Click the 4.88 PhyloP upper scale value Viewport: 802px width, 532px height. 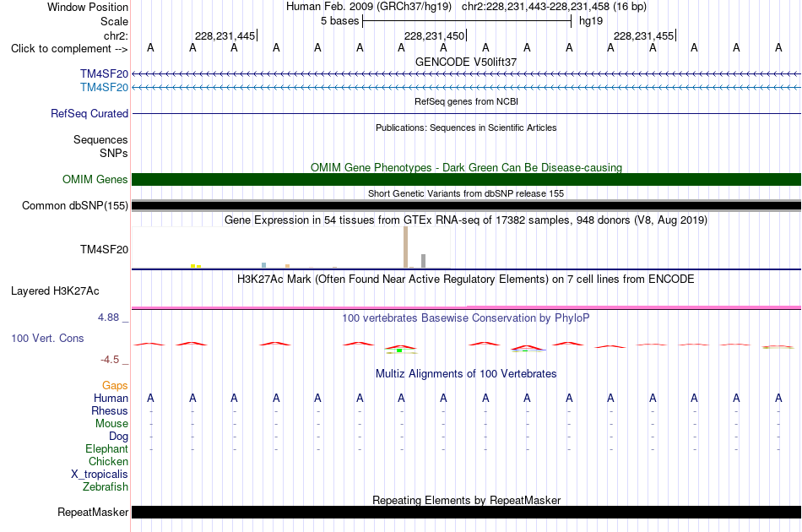point(109,318)
